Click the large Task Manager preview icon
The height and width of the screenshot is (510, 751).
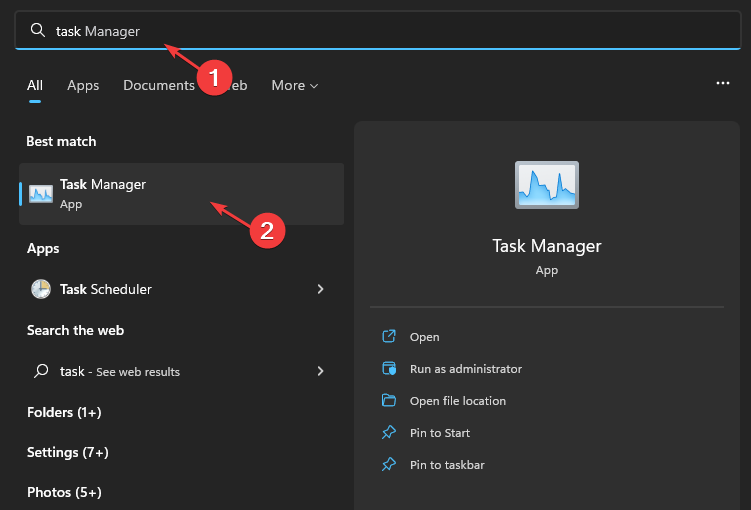tap(546, 185)
